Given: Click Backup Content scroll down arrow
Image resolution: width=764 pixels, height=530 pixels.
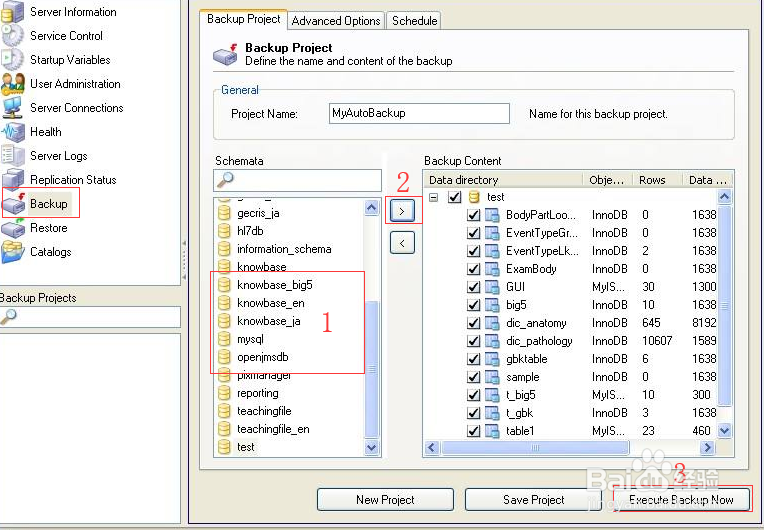Looking at the screenshot, I should pyautogui.click(x=725, y=431).
